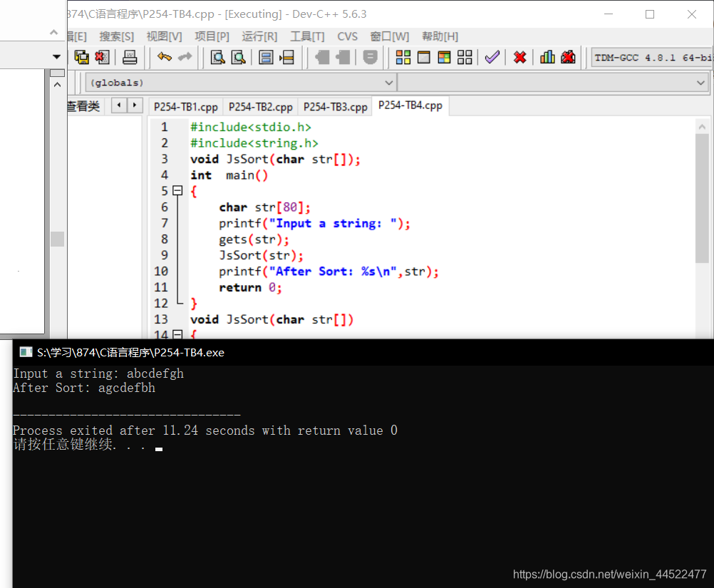
Task: Select the P254-TB4.cpp tab
Action: (410, 105)
